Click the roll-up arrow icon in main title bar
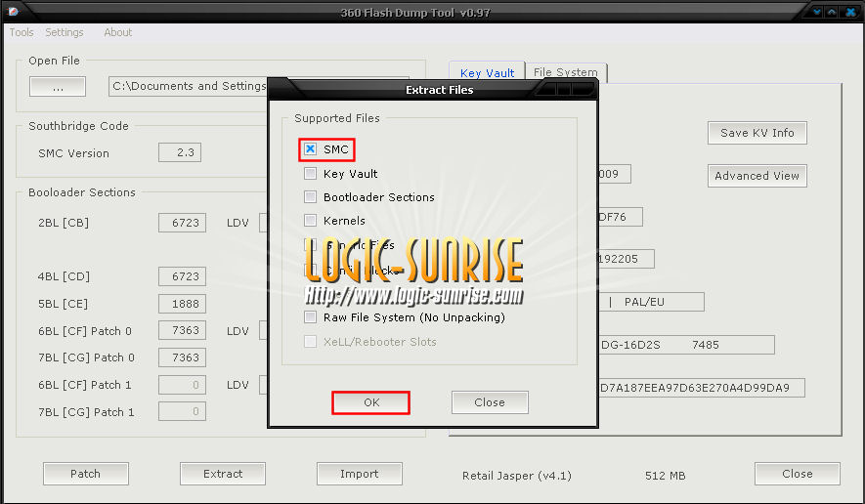This screenshot has width=865, height=504. pos(832,12)
